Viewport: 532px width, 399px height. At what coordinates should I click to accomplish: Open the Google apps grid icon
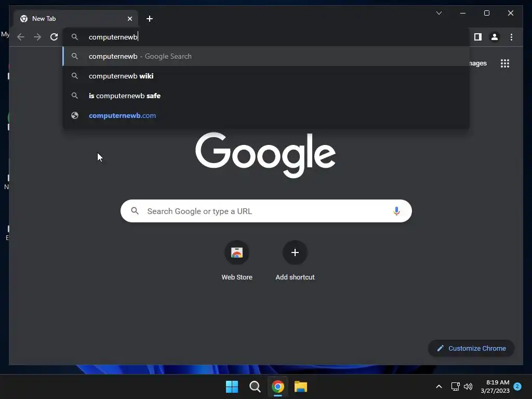pos(505,63)
